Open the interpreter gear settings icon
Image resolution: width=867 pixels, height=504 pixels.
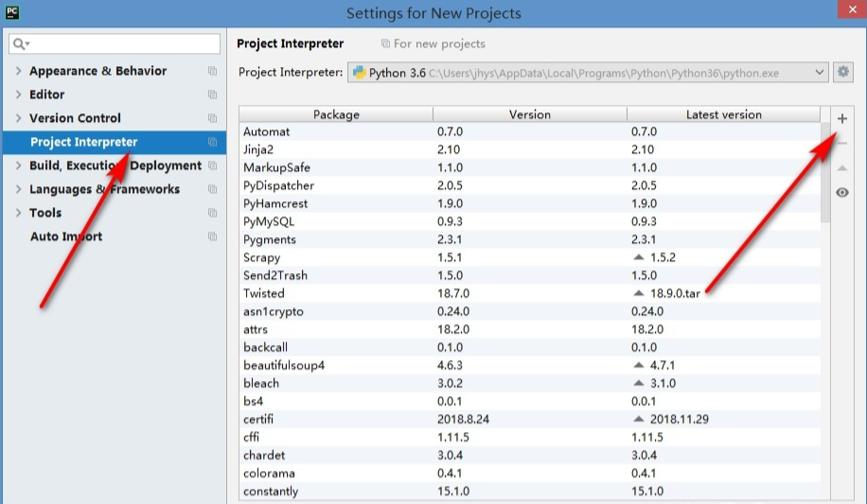coord(844,72)
